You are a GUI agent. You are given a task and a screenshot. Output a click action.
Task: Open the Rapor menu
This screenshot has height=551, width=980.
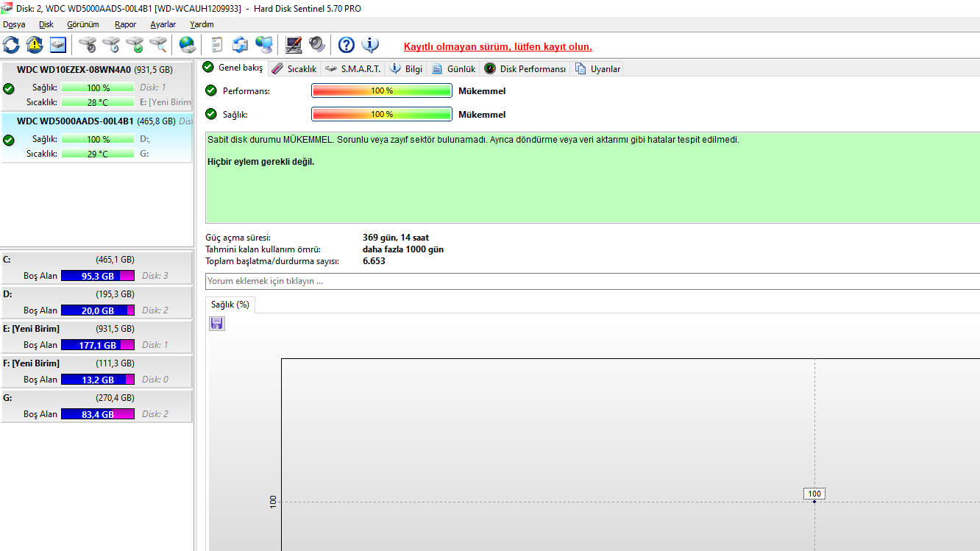click(x=126, y=24)
